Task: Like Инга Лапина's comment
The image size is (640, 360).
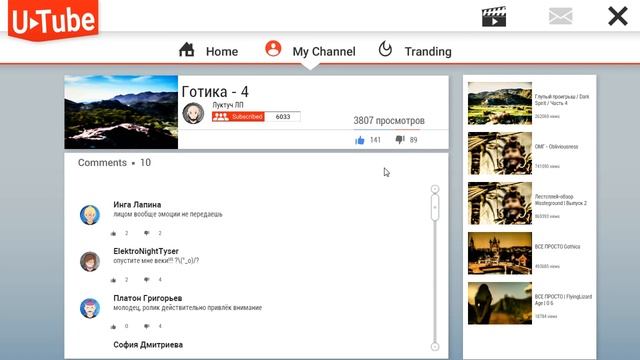Action: pyautogui.click(x=113, y=233)
